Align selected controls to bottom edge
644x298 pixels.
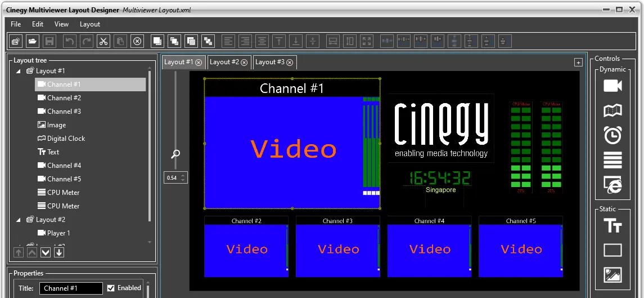pos(296,41)
